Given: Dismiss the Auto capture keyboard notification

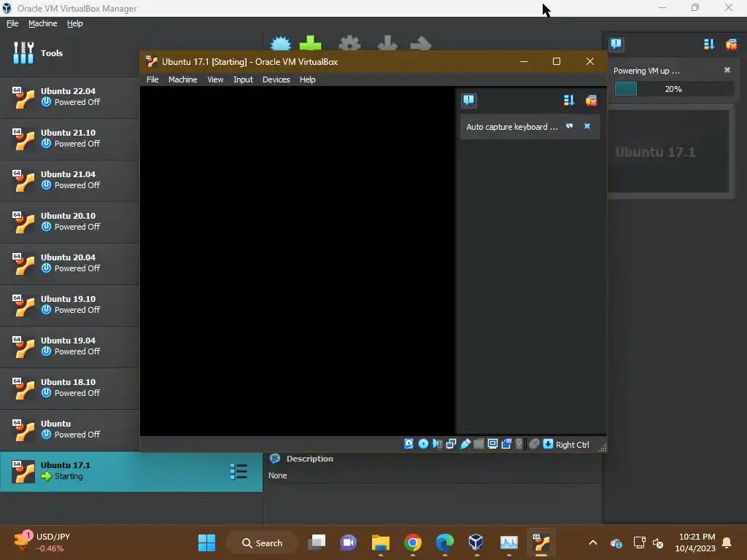Looking at the screenshot, I should click(587, 126).
